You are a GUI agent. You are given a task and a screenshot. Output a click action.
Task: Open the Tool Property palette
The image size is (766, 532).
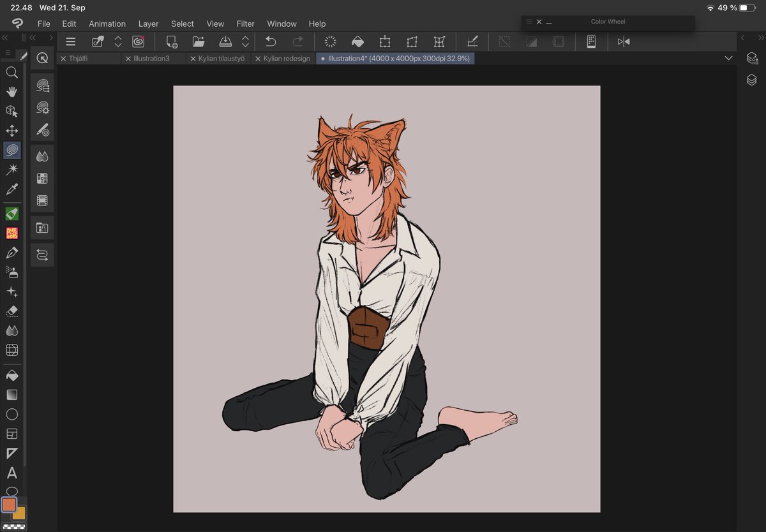pyautogui.click(x=43, y=108)
